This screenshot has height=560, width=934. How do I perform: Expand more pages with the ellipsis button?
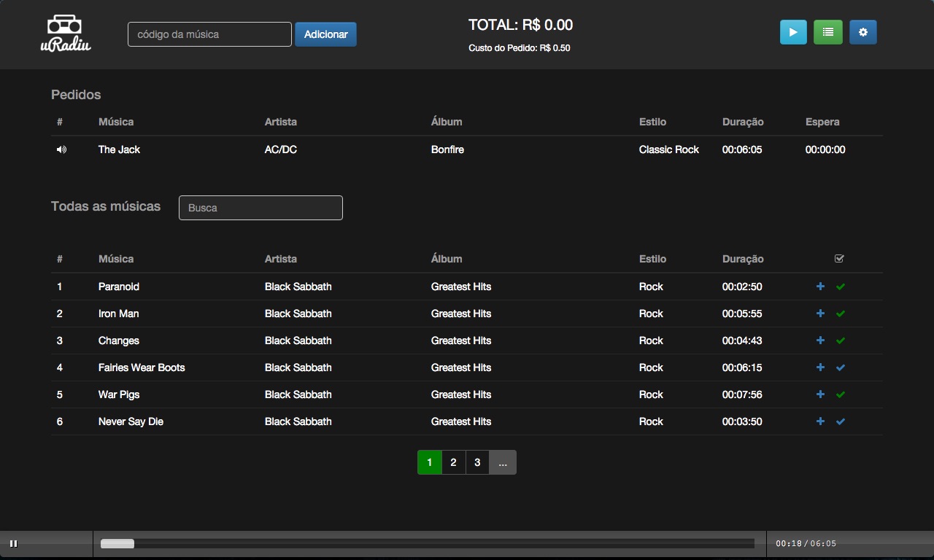(503, 462)
